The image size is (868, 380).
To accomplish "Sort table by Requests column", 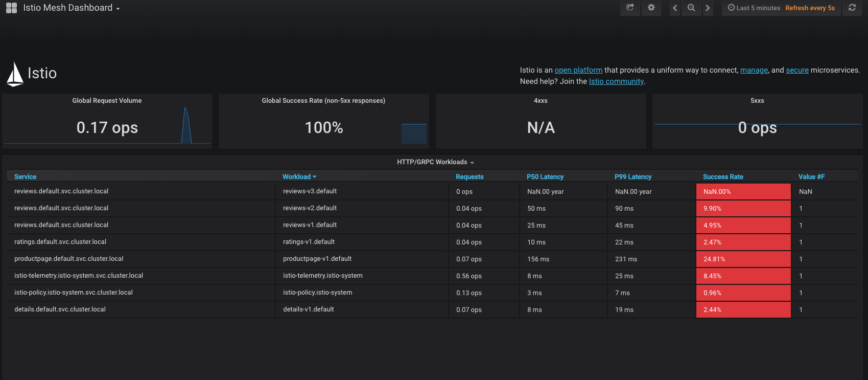I will tap(470, 177).
